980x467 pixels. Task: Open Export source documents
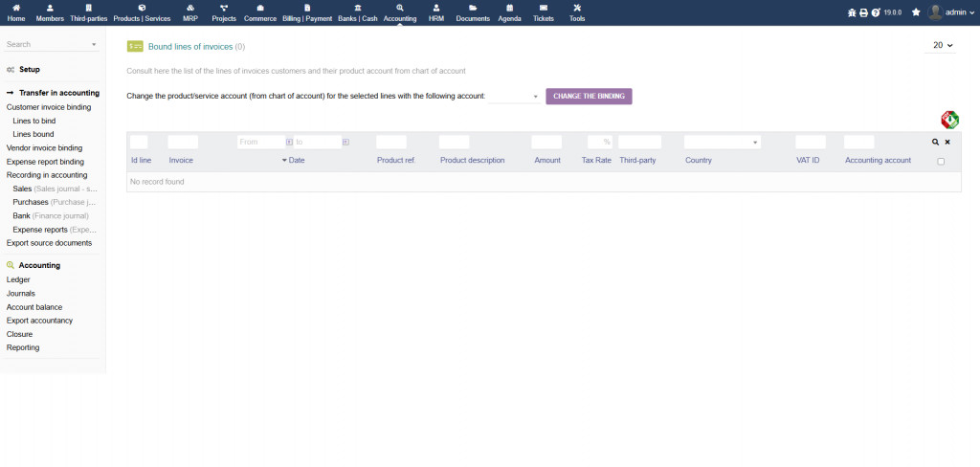(x=50, y=242)
